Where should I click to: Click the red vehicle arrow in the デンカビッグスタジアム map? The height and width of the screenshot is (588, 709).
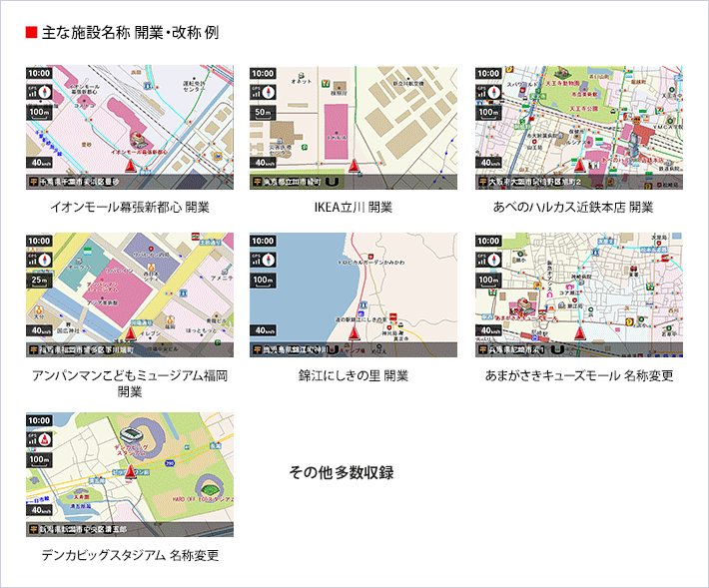point(131,471)
